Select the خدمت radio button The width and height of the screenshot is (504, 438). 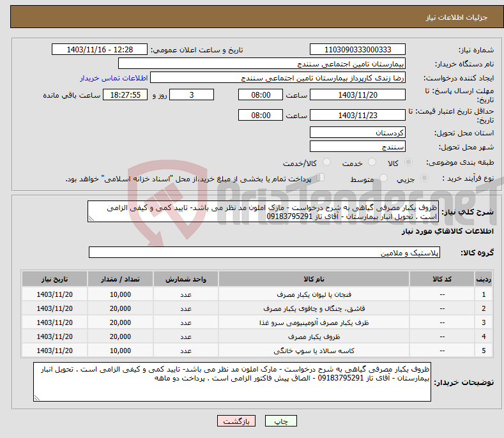point(372,162)
